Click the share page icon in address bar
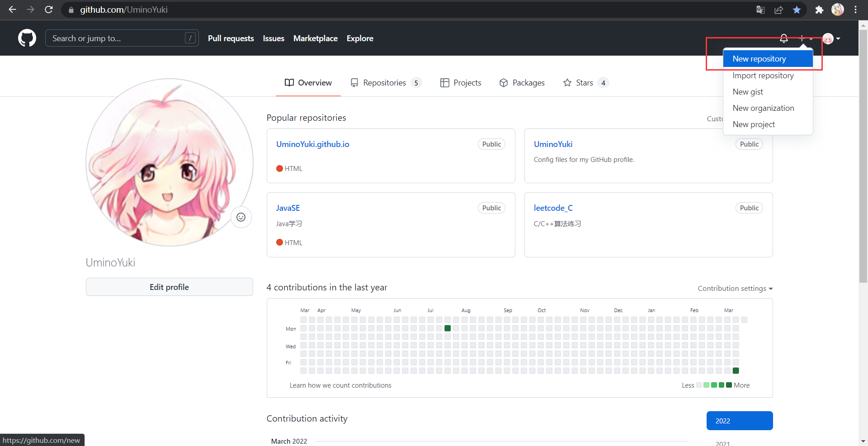868x446 pixels. coord(778,10)
